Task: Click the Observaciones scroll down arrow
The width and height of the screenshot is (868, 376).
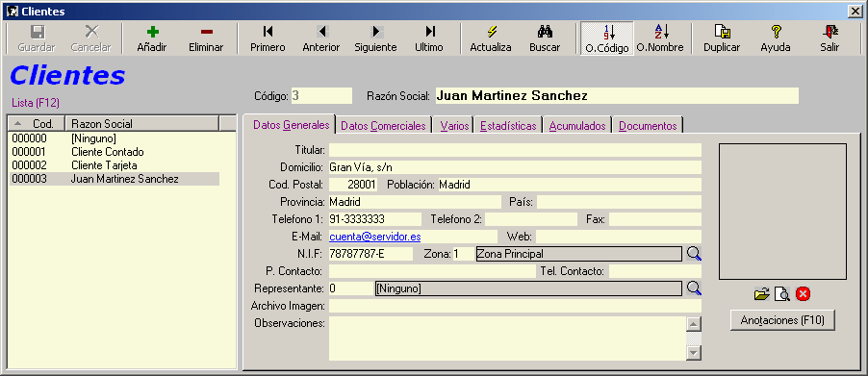Action: (694, 353)
